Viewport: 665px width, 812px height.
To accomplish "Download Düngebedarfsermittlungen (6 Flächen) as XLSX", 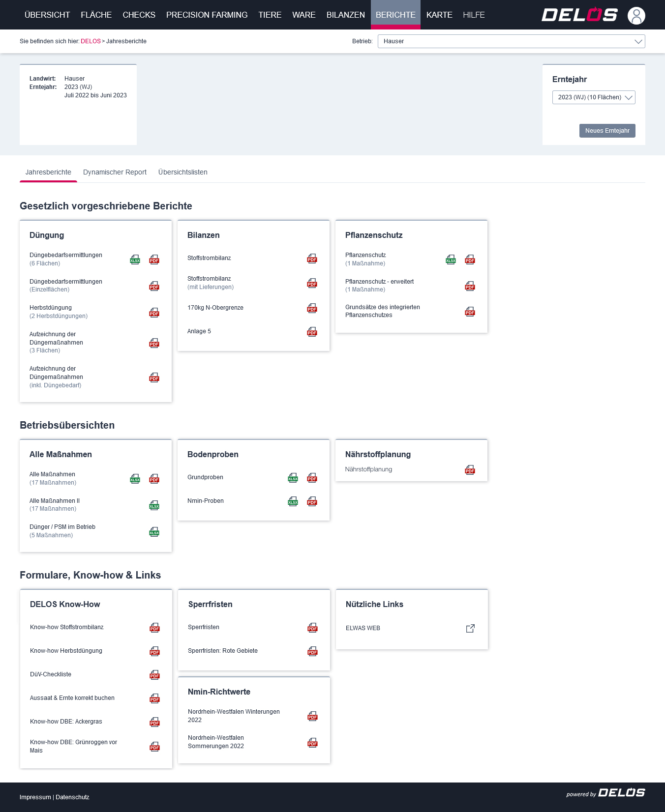I will point(135,260).
